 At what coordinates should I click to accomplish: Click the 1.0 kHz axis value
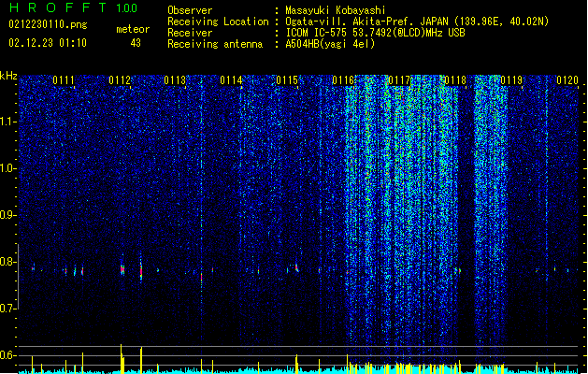(8, 168)
